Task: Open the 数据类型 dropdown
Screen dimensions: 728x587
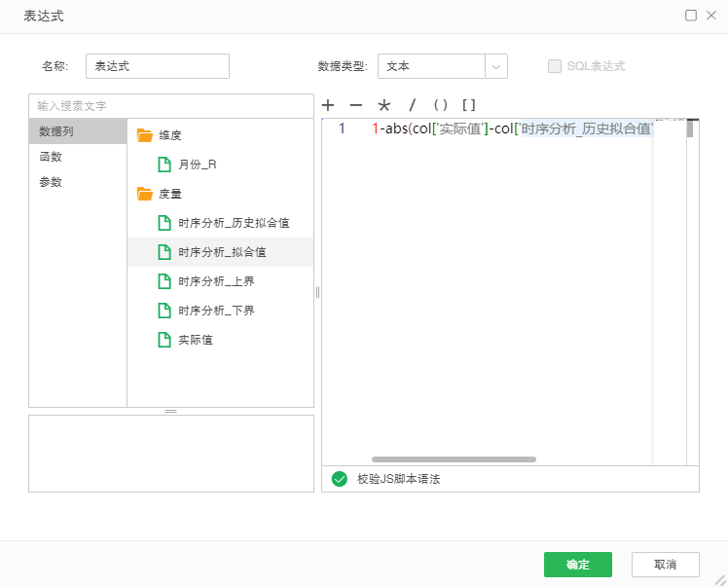Action: (x=496, y=66)
